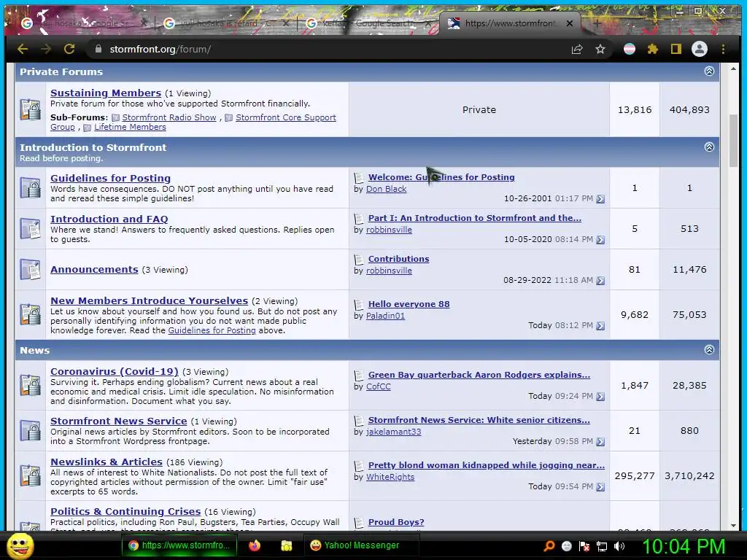Open Firefox from the taskbar
Screen dimensions: 747x560
click(x=255, y=545)
